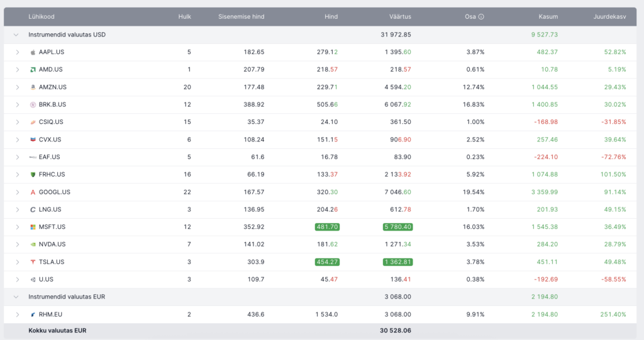This screenshot has height=340, width=644.
Task: Click the Apple logo icon beside AAPL.US
Action: click(33, 52)
